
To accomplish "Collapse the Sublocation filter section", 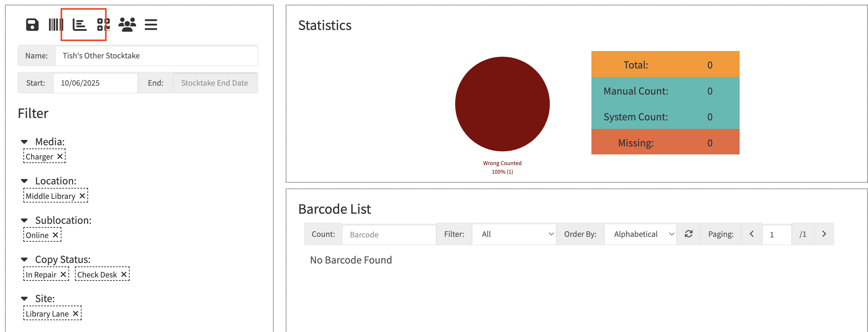I will click(24, 220).
